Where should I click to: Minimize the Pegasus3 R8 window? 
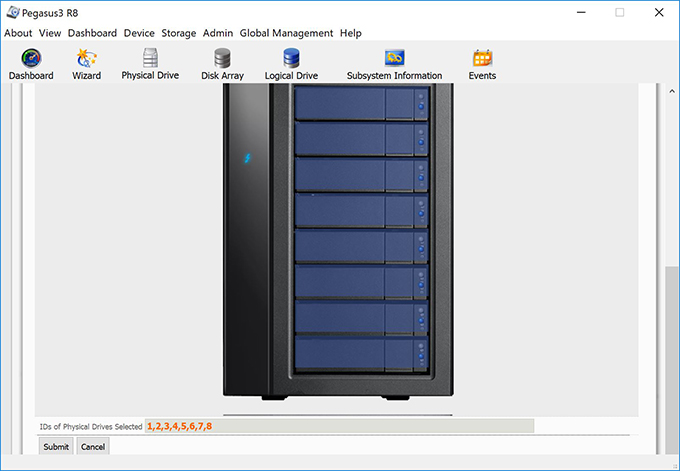click(581, 13)
